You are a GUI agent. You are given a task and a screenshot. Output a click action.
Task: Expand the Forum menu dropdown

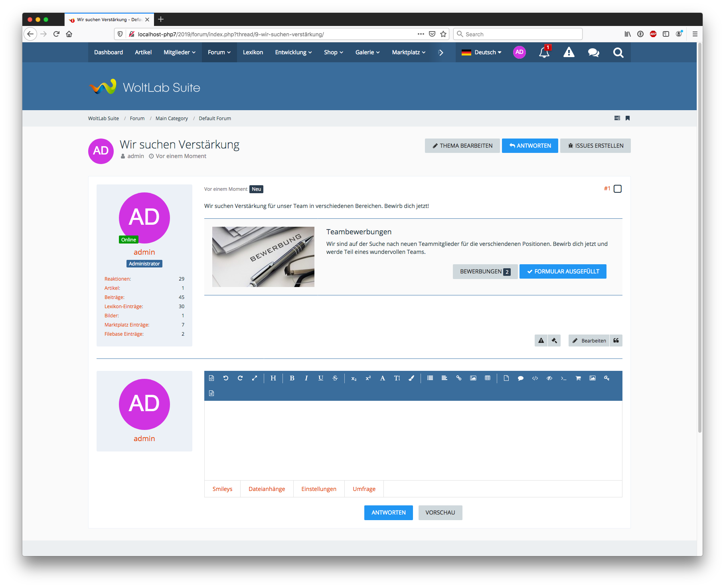[219, 52]
